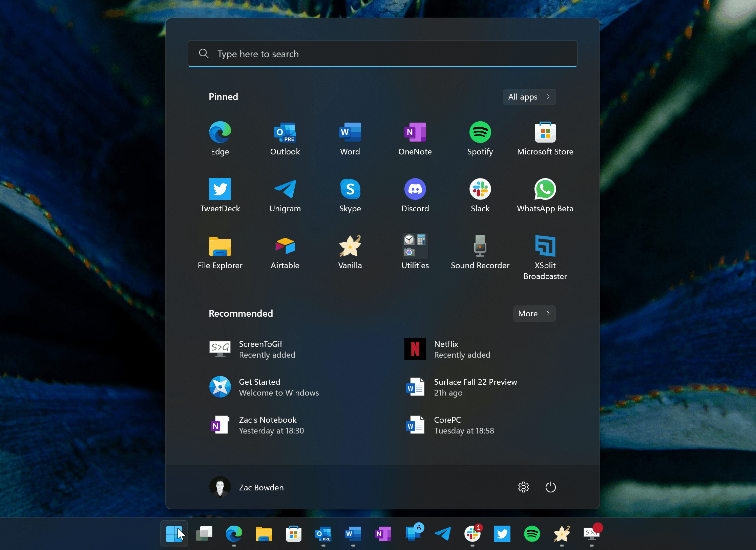Launch Sound Recorder pinned app
The height and width of the screenshot is (550, 756).
click(x=480, y=252)
